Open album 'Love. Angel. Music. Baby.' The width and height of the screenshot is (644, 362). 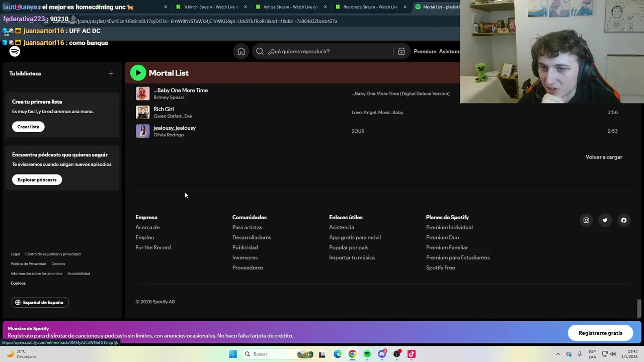[377, 112]
